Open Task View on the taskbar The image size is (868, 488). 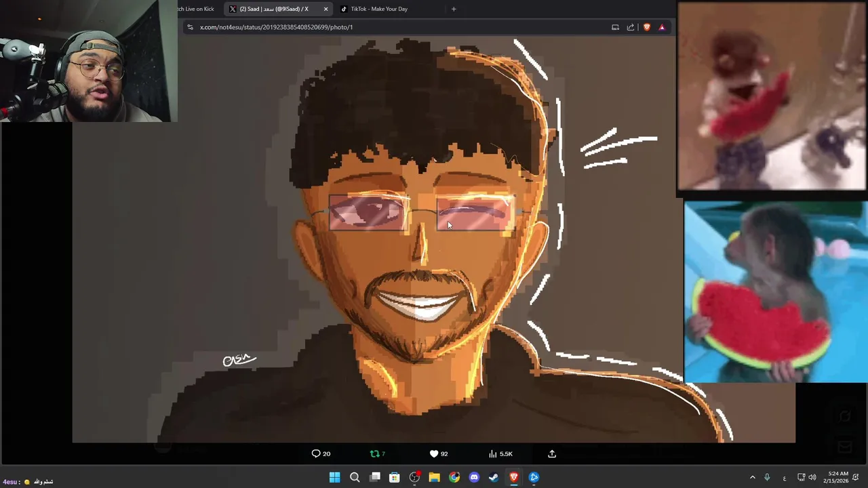[x=375, y=477]
